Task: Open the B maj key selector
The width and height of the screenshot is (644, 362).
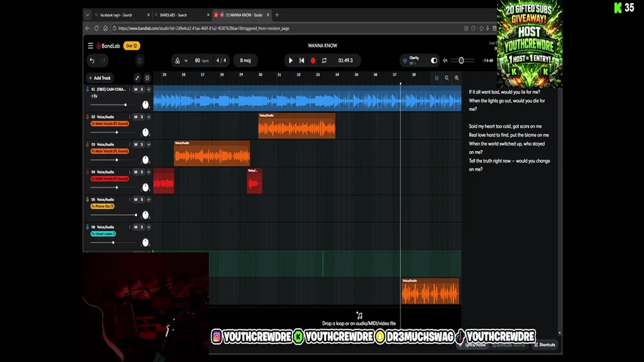Action: pyautogui.click(x=245, y=60)
